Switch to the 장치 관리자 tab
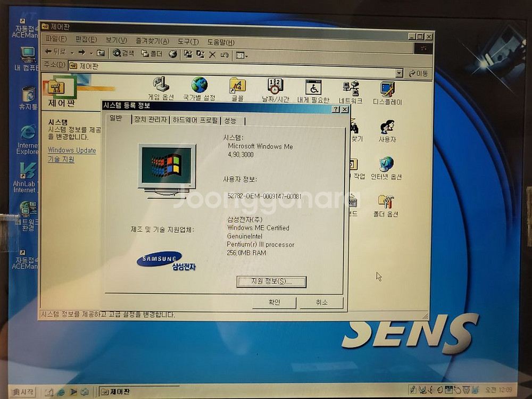Image resolution: width=532 pixels, height=399 pixels. [x=151, y=120]
